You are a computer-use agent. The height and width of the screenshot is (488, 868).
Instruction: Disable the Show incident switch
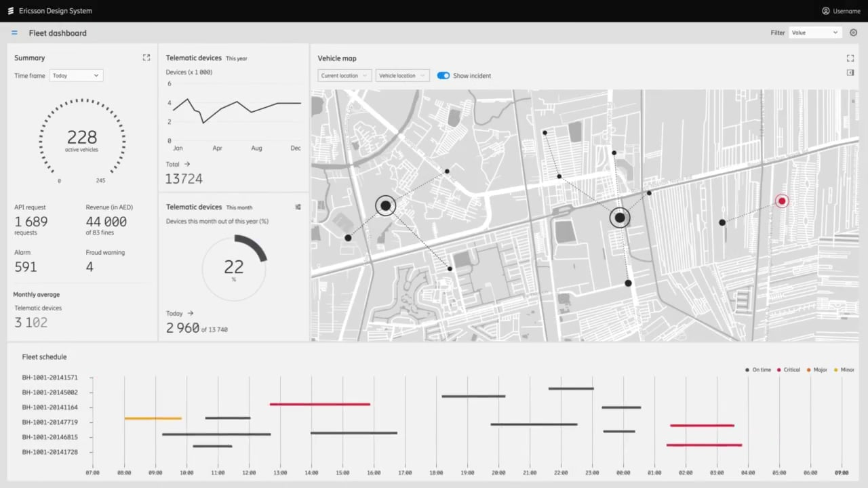pyautogui.click(x=443, y=76)
